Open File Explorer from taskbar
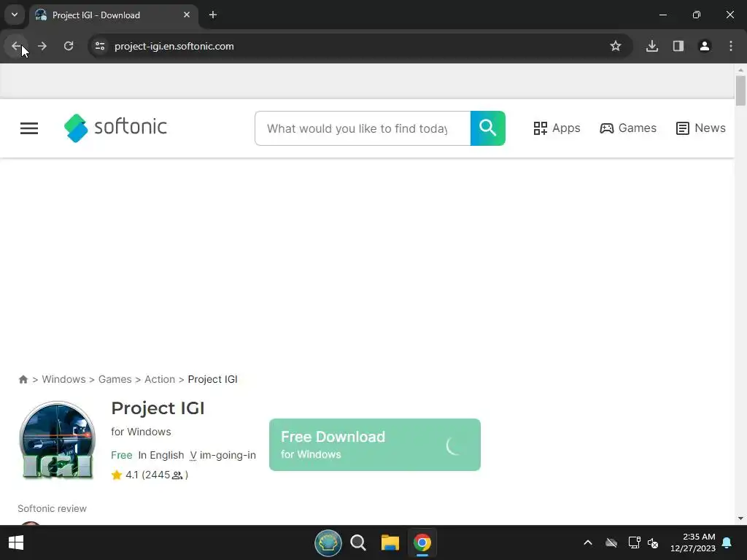Image resolution: width=747 pixels, height=560 pixels. tap(390, 542)
